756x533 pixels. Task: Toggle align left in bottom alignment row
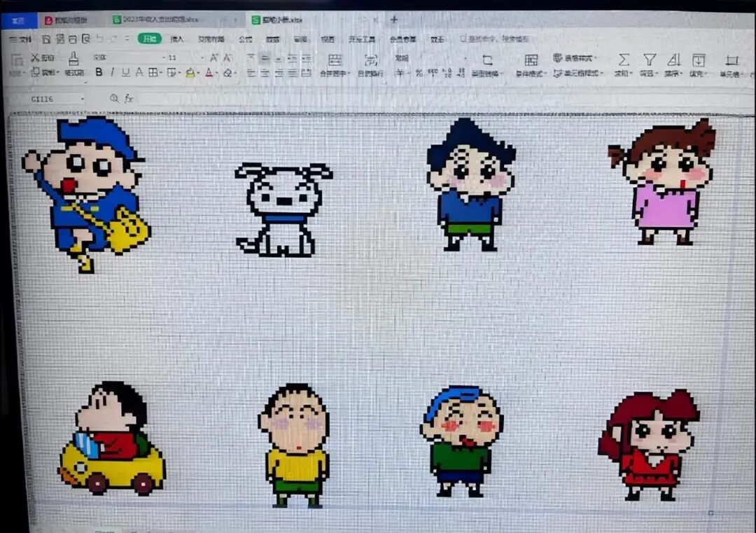click(251, 73)
